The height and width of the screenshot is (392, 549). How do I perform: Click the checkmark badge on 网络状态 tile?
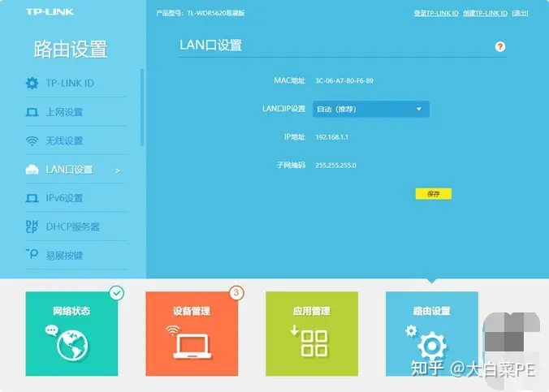pos(117,293)
